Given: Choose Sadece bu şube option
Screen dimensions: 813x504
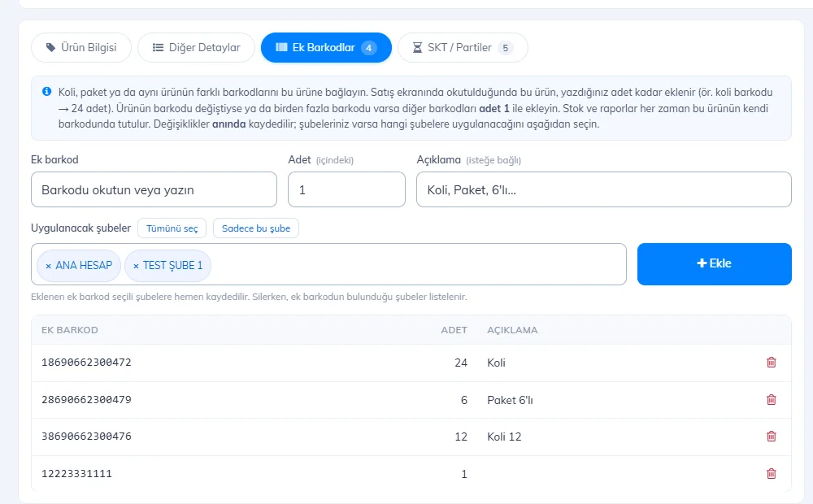Looking at the screenshot, I should click(x=256, y=228).
